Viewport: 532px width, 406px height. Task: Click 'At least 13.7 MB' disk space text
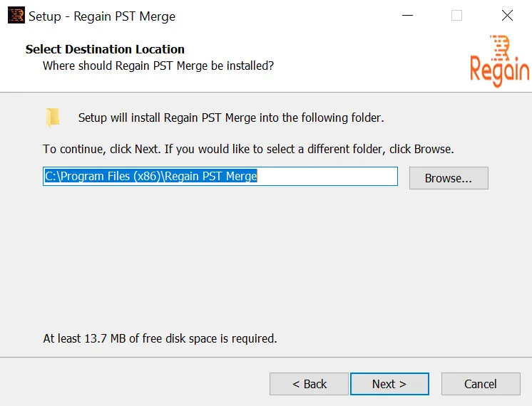(x=160, y=338)
